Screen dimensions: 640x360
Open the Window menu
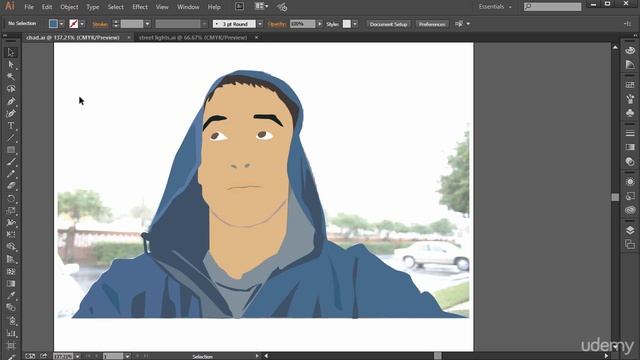[x=188, y=7]
